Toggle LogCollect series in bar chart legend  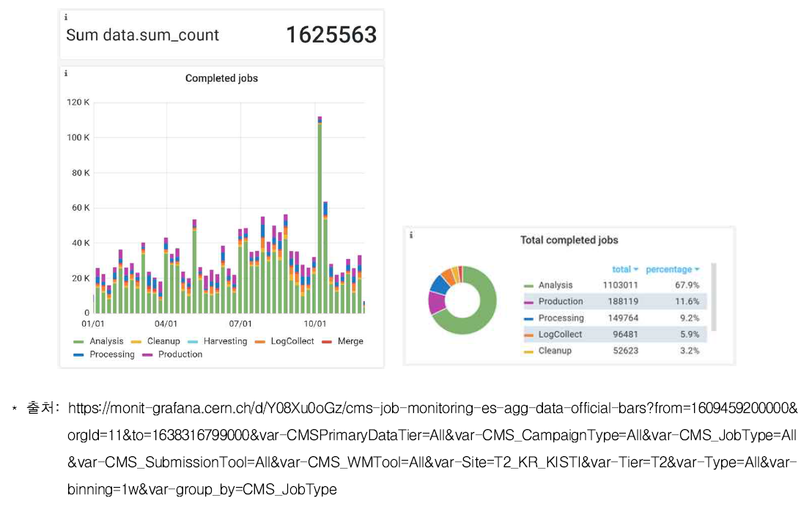(292, 341)
